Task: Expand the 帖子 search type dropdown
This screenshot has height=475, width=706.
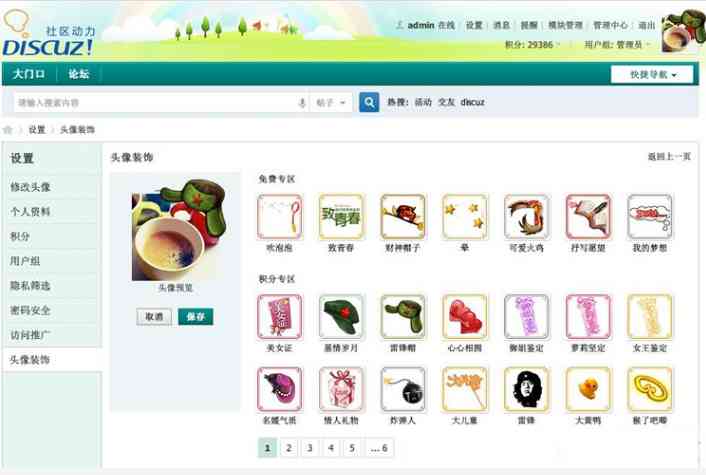Action: [x=331, y=103]
